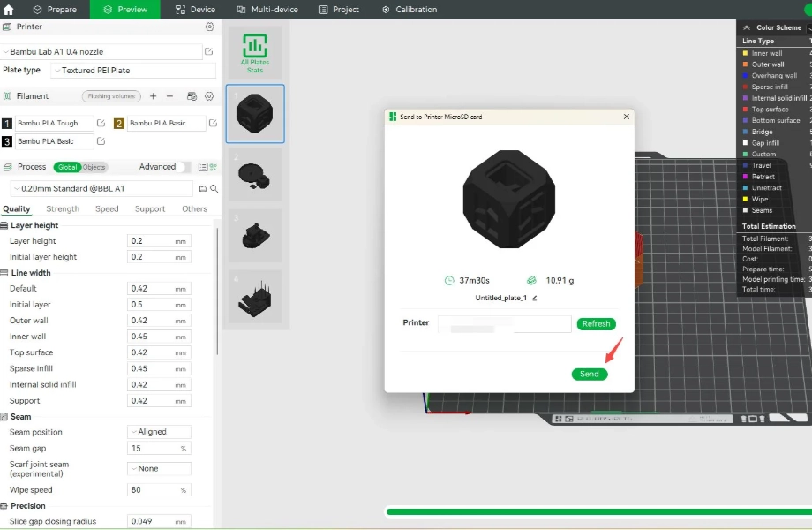The width and height of the screenshot is (812, 530).
Task: Click the Overhang wall color swatch
Action: coord(746,76)
